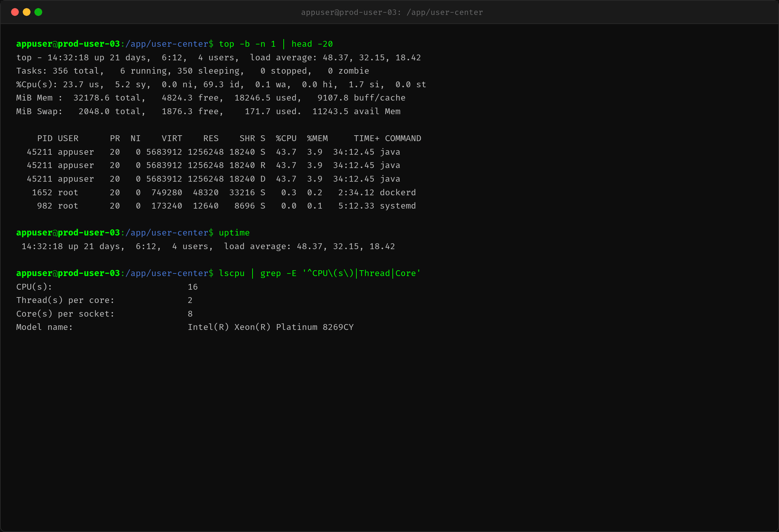The image size is (779, 532).
Task: Click '171.7 used' swap value
Action: [x=270, y=112]
